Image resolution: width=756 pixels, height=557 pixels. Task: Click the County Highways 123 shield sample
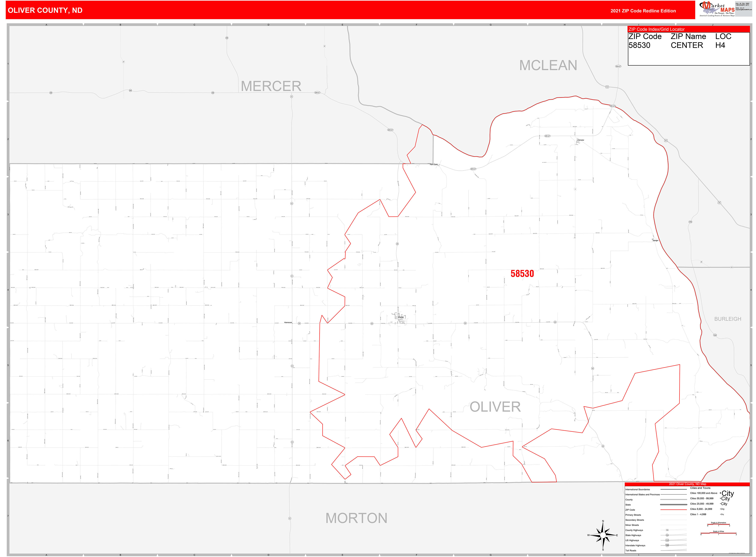667,530
